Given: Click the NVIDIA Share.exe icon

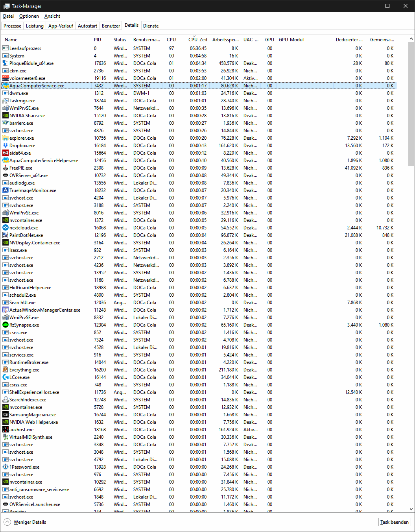Looking at the screenshot, I should click(6, 116).
